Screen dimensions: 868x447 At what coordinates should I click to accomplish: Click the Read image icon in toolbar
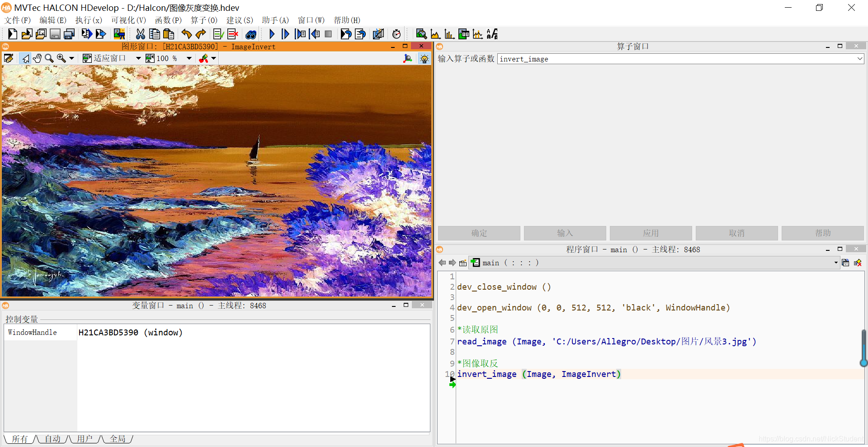[x=119, y=34]
